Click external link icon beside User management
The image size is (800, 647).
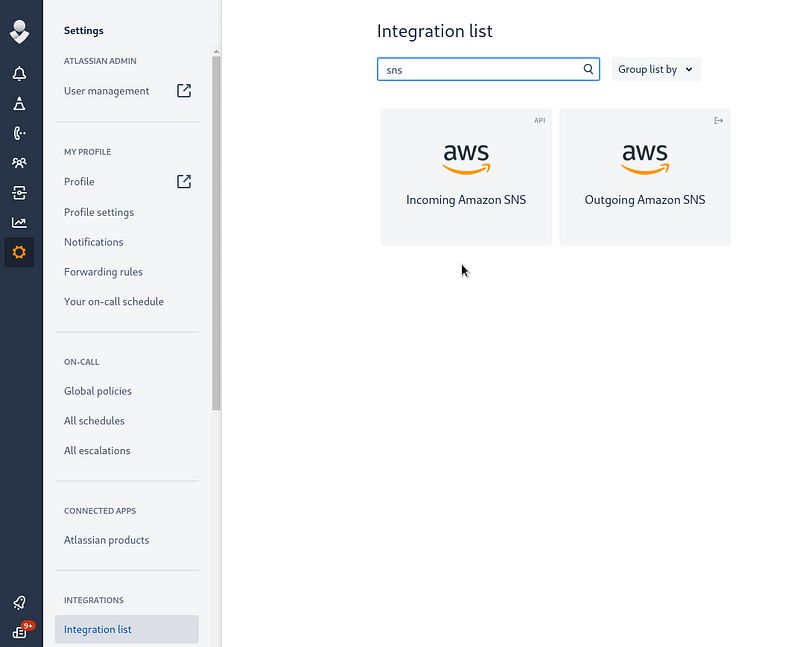coord(184,91)
